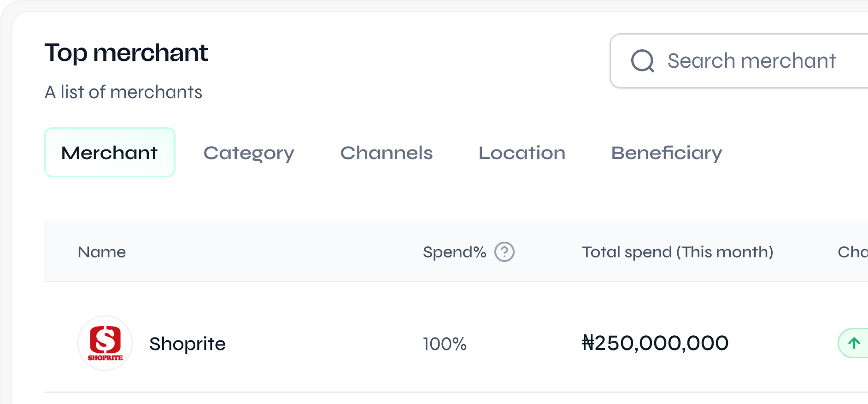
Task: Click the 'A list of merchants' subtitle
Action: pyautogui.click(x=123, y=92)
